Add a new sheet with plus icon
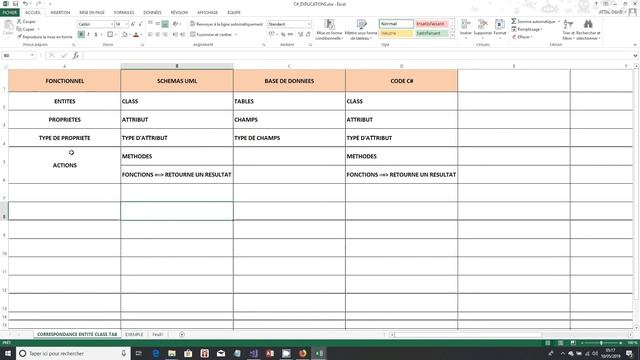 182,334
